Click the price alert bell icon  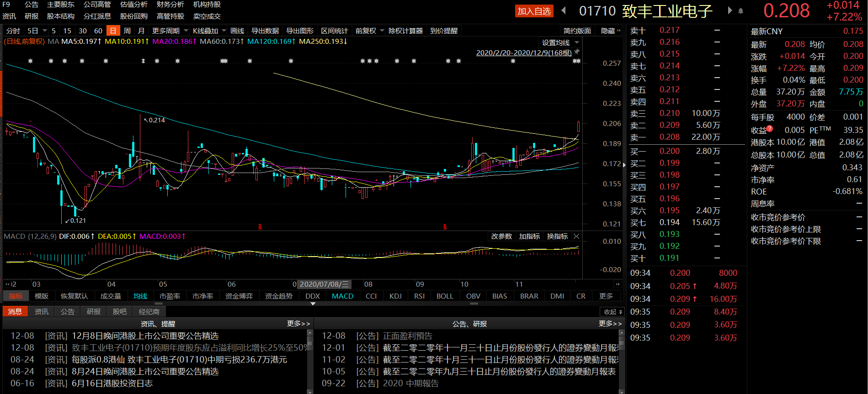(x=741, y=11)
